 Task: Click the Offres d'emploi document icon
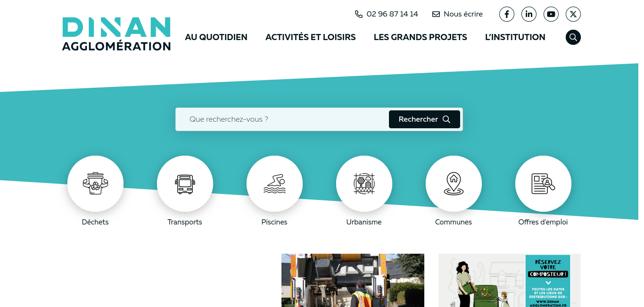pos(543,183)
